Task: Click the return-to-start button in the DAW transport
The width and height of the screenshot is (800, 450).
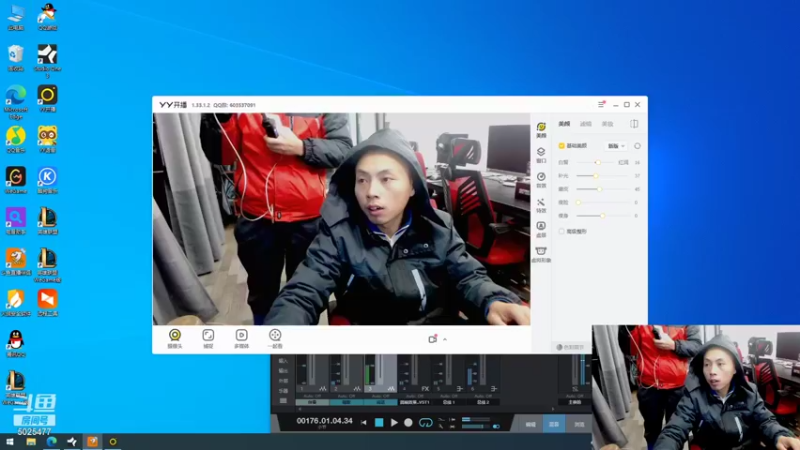Action: click(364, 422)
